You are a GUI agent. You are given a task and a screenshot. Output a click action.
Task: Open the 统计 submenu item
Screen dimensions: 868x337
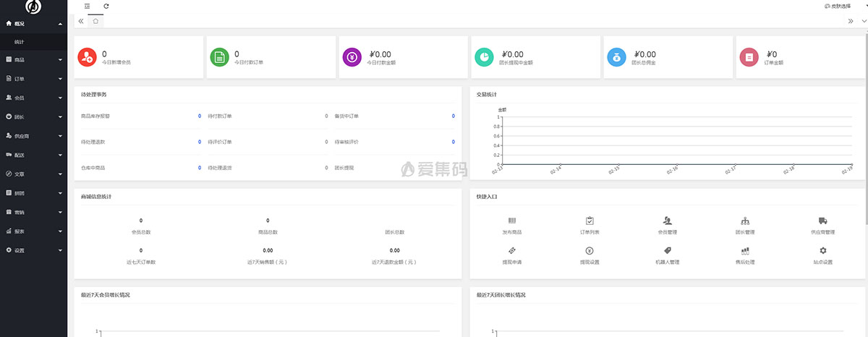[33, 42]
